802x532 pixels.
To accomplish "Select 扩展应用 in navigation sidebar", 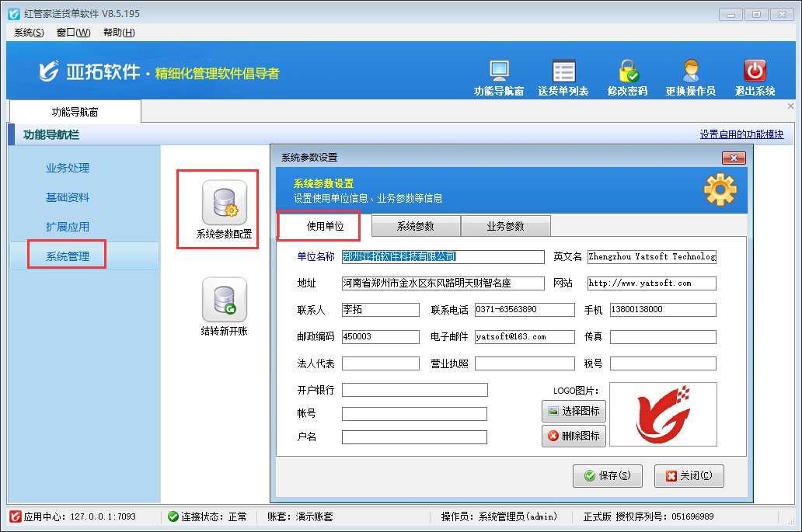I will (68, 227).
